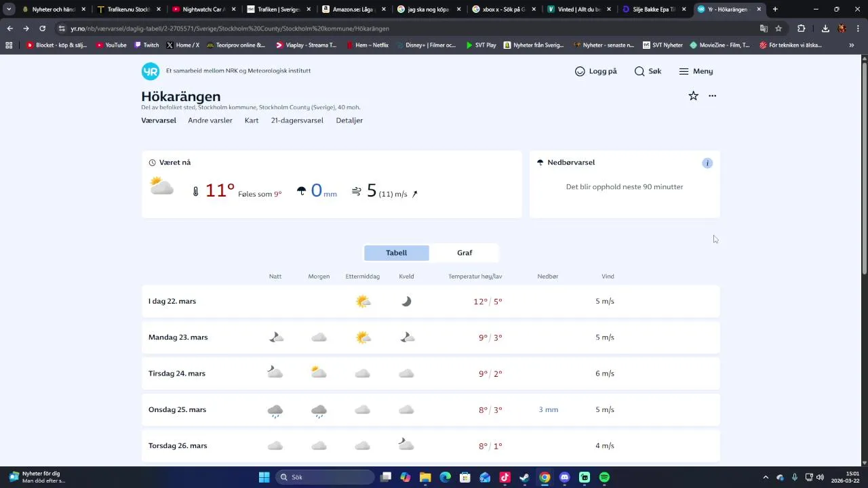The height and width of the screenshot is (488, 868).
Task: Add Hökarängen to favorites with star icon
Action: 693,96
